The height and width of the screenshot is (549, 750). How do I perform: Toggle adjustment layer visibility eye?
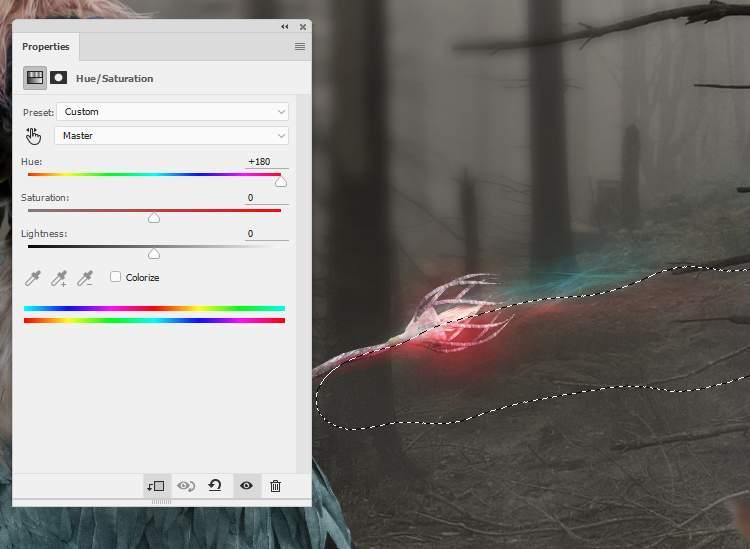pos(246,486)
